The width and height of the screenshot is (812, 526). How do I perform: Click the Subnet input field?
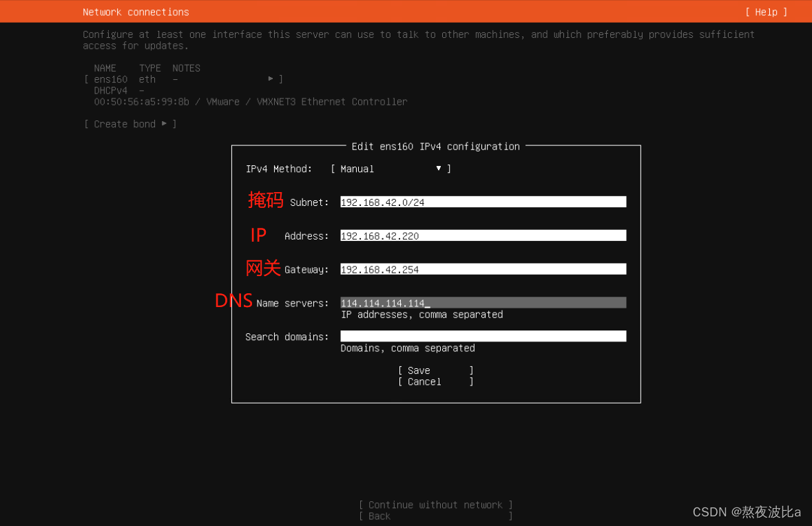[483, 202]
